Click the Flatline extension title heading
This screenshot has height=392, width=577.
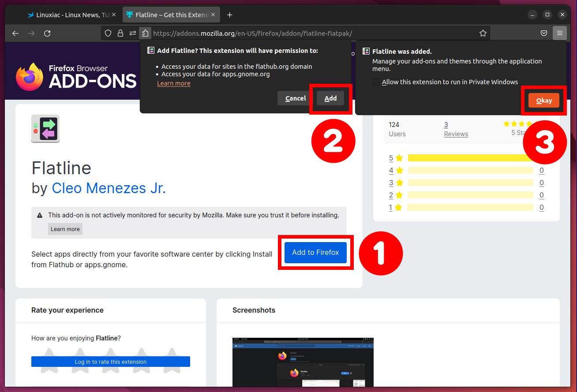click(61, 168)
